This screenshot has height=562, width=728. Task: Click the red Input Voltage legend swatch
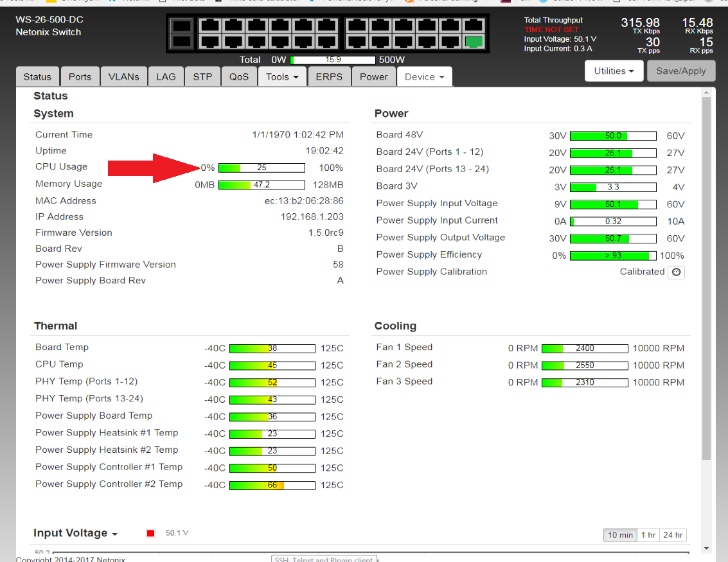pyautogui.click(x=151, y=533)
